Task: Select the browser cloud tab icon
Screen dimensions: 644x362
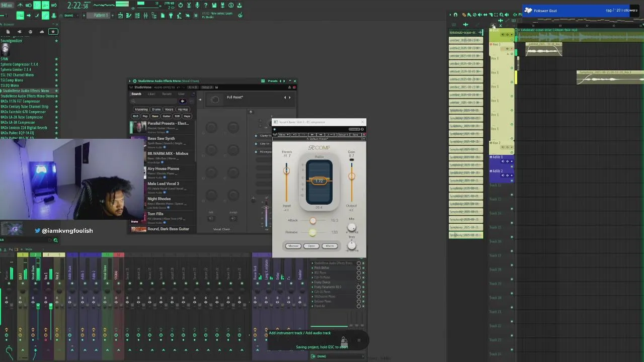Action: [x=42, y=31]
